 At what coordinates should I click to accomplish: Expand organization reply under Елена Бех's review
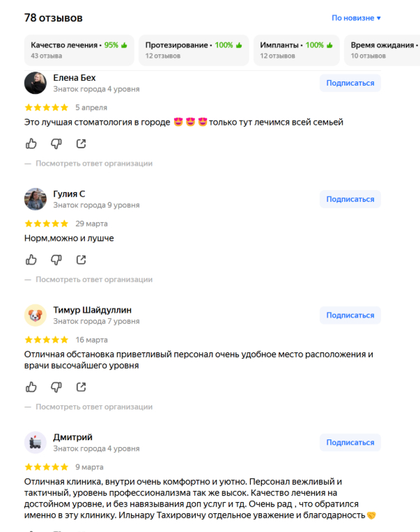tap(94, 164)
